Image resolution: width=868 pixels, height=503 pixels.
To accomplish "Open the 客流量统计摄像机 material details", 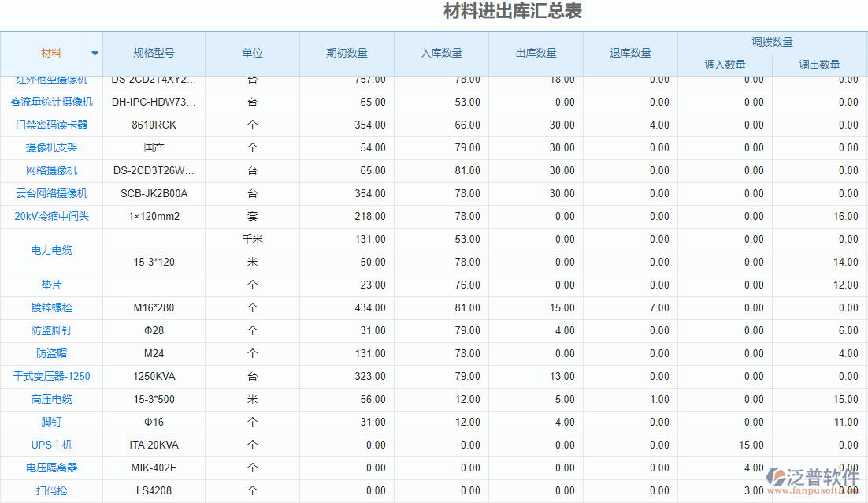I will point(50,102).
